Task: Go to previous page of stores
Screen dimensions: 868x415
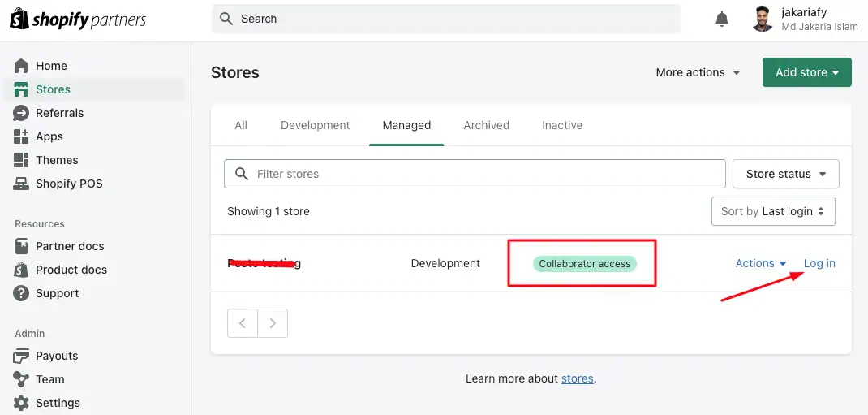Action: click(x=243, y=323)
